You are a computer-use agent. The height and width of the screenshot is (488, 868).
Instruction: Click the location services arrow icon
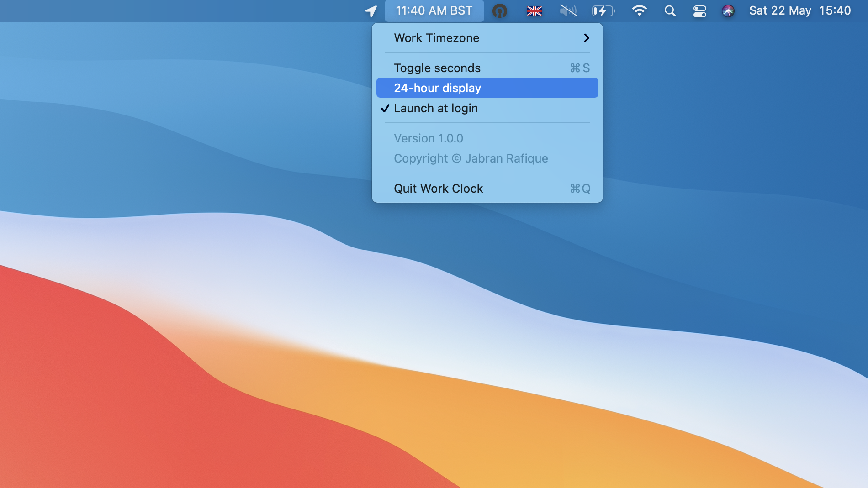click(371, 11)
